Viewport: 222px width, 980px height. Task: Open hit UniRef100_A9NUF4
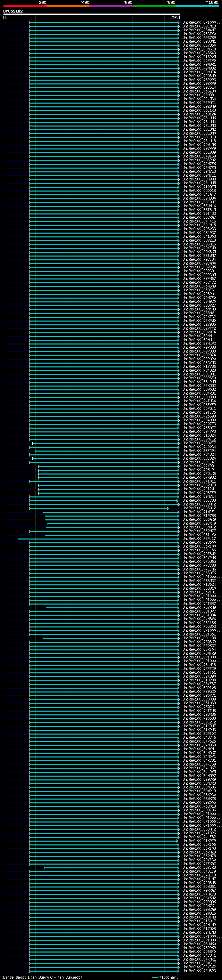pos(199,72)
